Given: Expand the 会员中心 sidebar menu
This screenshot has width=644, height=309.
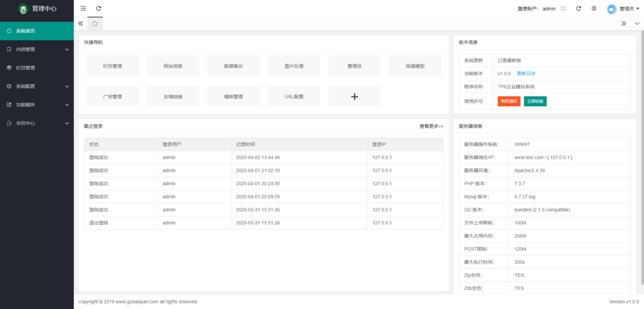Looking at the screenshot, I should coord(36,123).
